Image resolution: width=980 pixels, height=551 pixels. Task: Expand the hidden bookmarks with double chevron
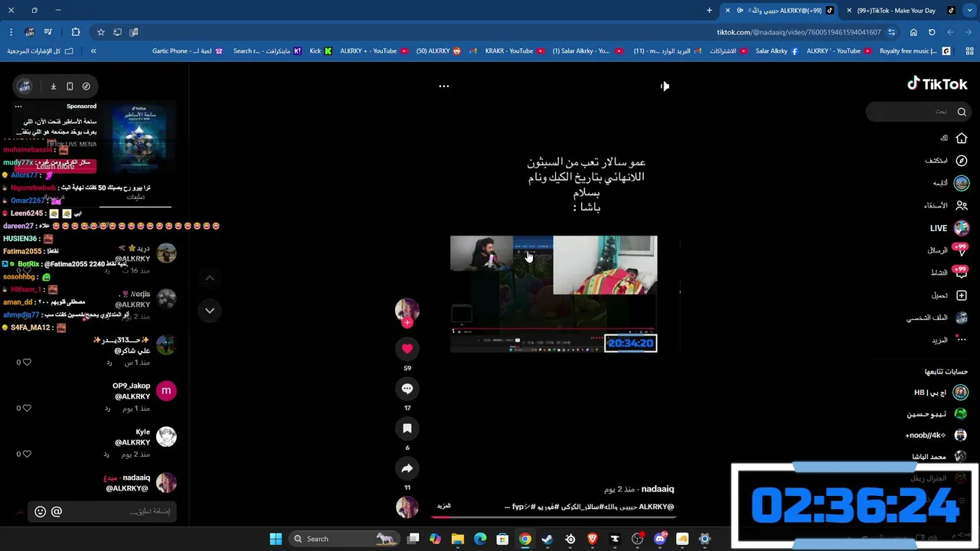[93, 51]
